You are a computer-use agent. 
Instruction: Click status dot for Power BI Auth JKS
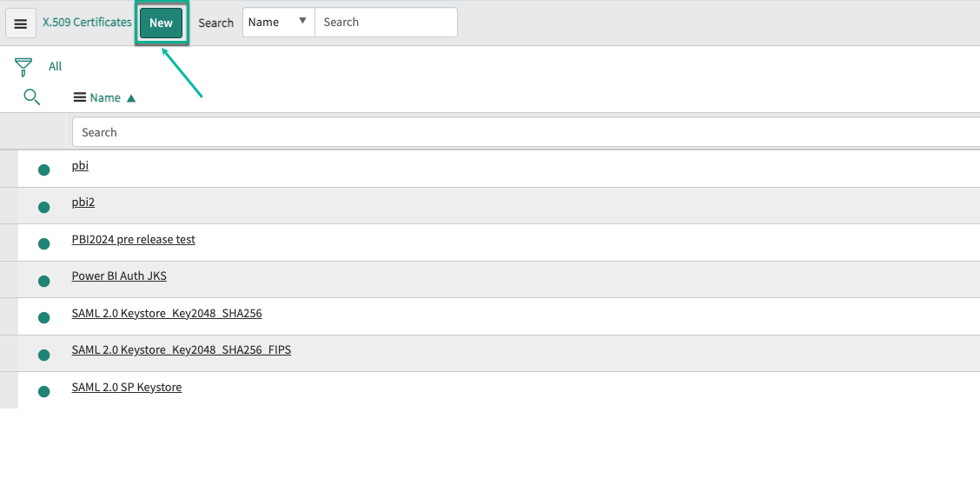point(44,281)
